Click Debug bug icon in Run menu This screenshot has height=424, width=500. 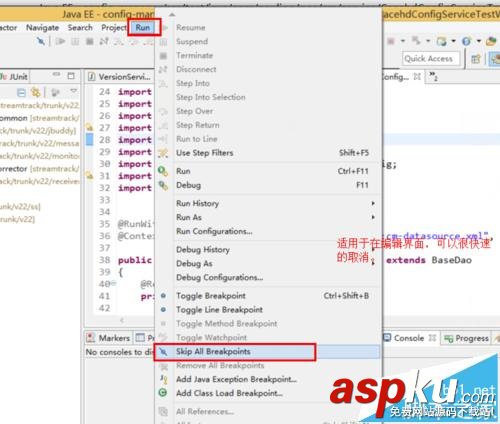pyautogui.click(x=163, y=185)
